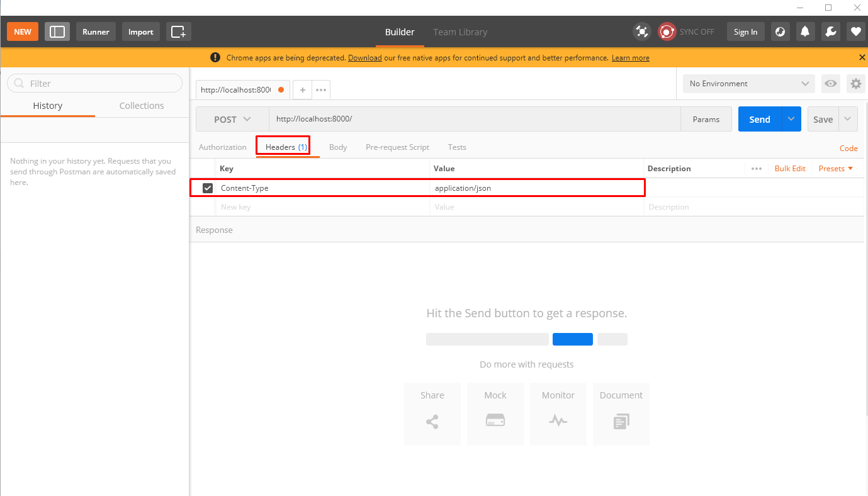Click the Bulk Edit link

pos(790,169)
